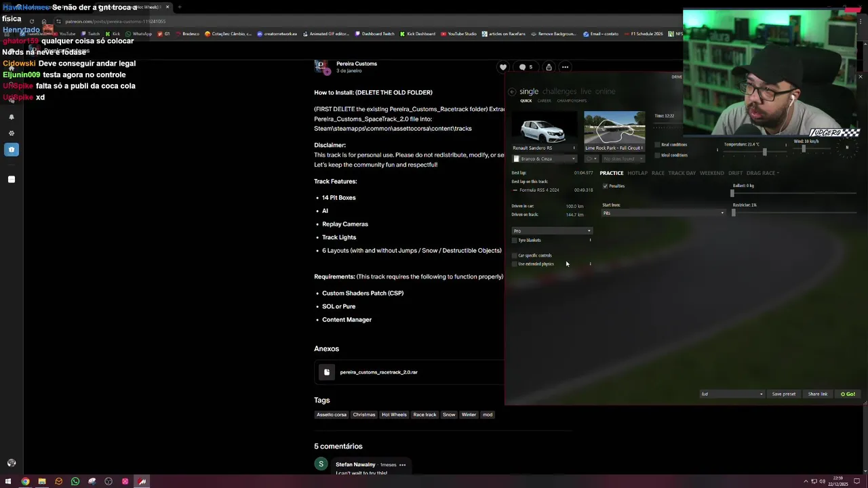Screen dimensions: 868x488
Task: Download pereira_customs_racetrack_2.0.rar attachment
Action: pyautogui.click(x=378, y=372)
